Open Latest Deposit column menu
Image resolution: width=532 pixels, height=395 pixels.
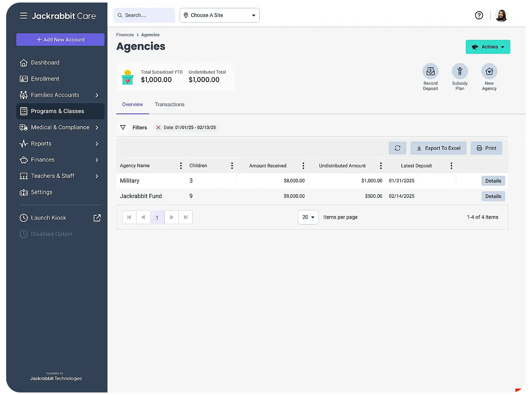(x=451, y=166)
